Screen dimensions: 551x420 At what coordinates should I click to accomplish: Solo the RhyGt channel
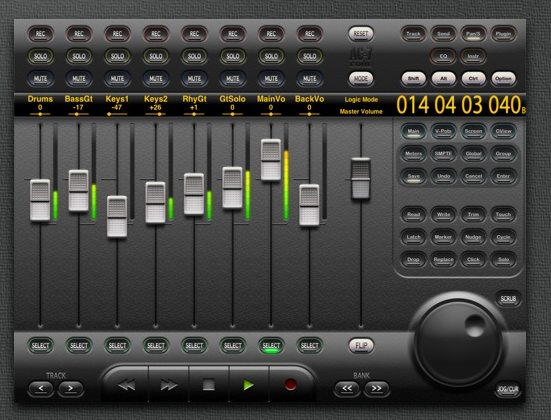pos(194,56)
